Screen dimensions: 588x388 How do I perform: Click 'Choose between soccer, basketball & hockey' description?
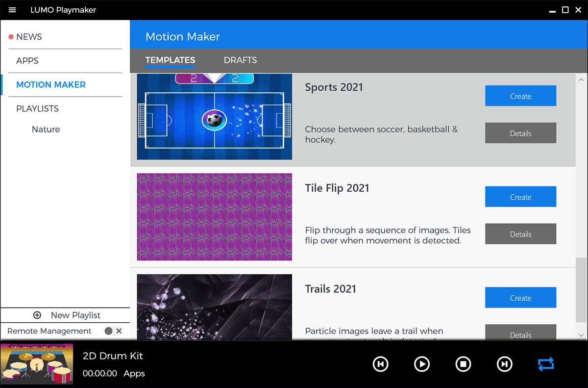[x=381, y=134]
